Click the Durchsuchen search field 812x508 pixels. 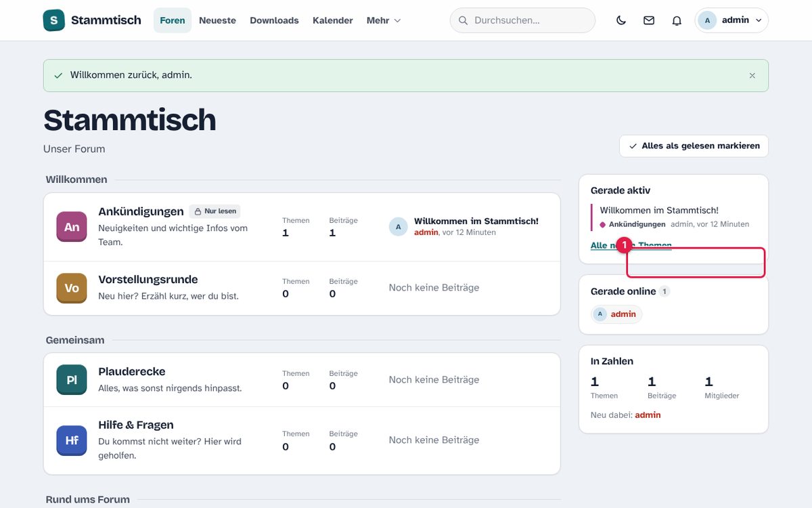click(x=522, y=20)
